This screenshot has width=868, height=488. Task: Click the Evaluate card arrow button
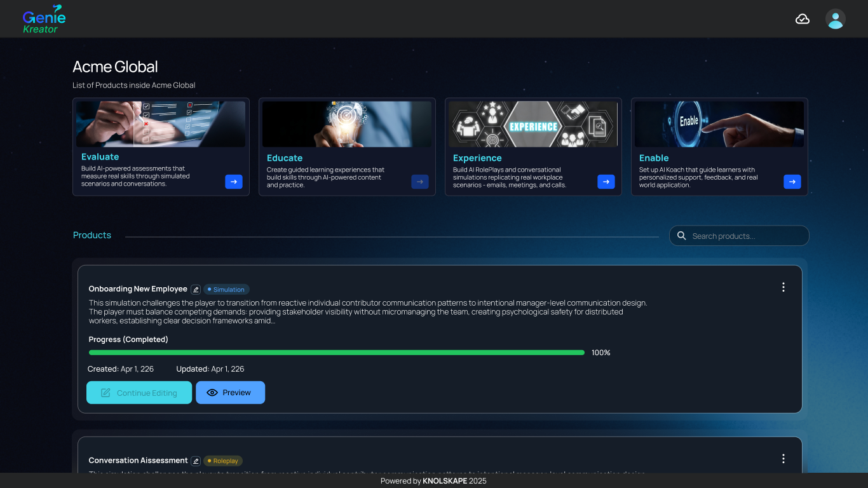(x=234, y=182)
